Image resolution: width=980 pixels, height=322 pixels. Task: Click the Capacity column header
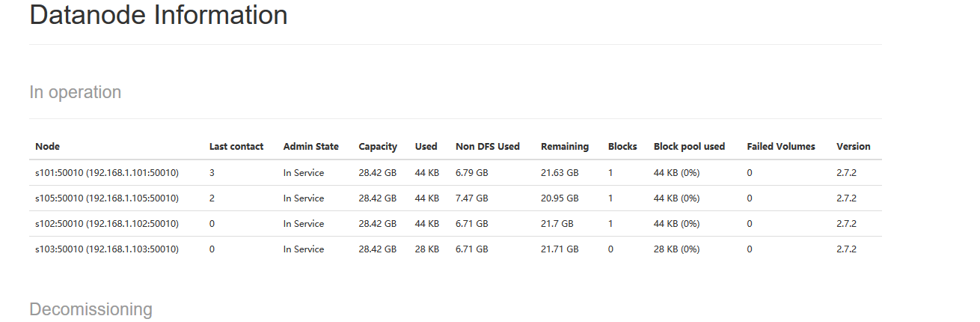[378, 147]
